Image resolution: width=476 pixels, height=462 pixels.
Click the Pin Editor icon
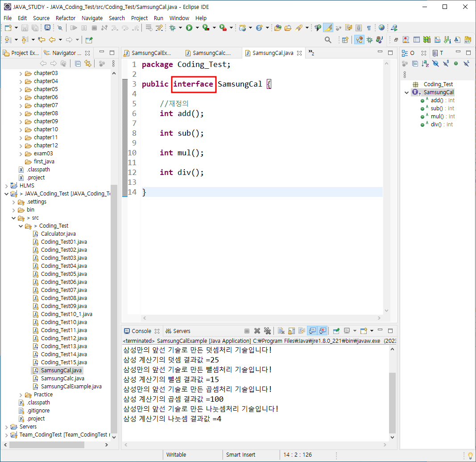[x=89, y=40]
